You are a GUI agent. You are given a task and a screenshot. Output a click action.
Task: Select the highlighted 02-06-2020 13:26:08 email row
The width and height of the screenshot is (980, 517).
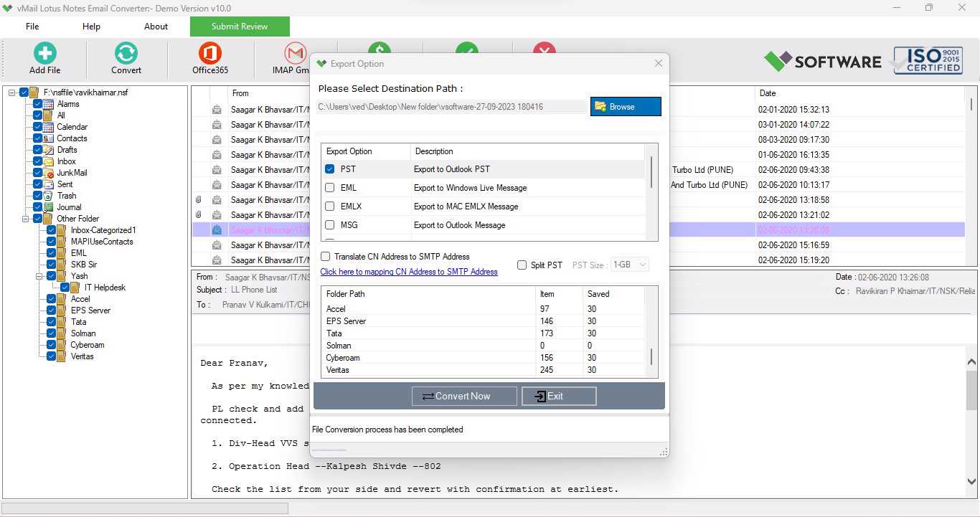click(578, 230)
